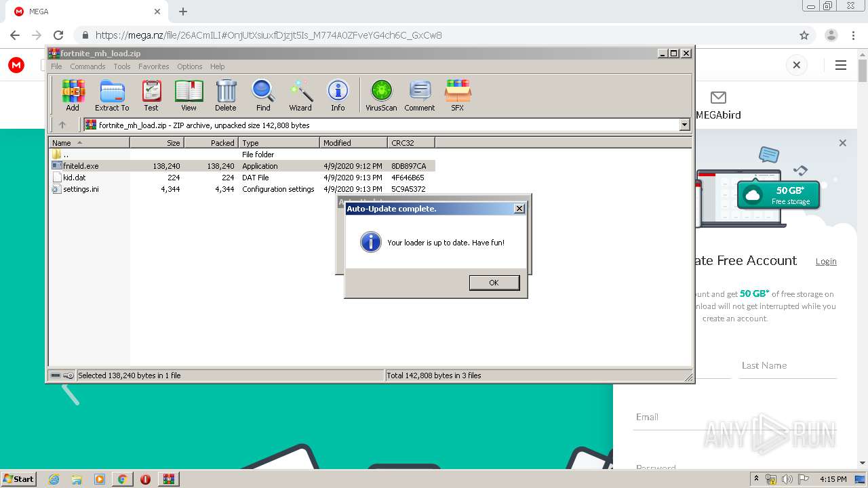The width and height of the screenshot is (868, 488).
Task: Select the settings.ini file
Action: click(81, 189)
